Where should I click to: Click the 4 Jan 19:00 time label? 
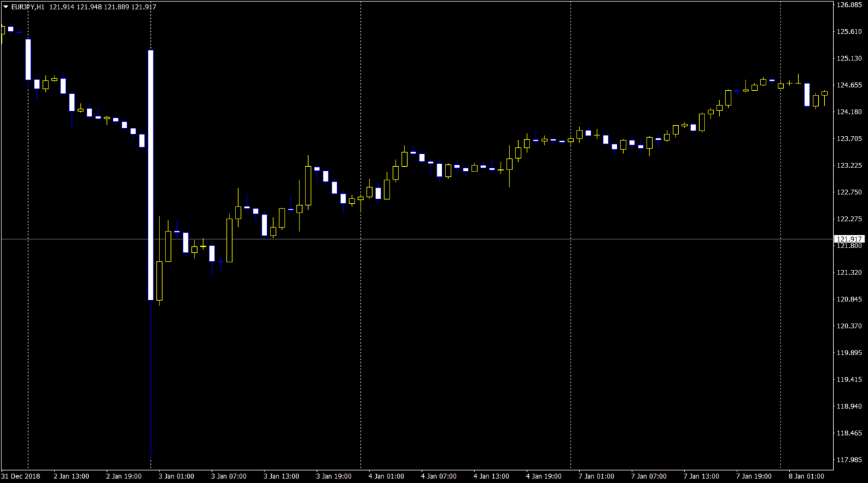click(x=544, y=476)
